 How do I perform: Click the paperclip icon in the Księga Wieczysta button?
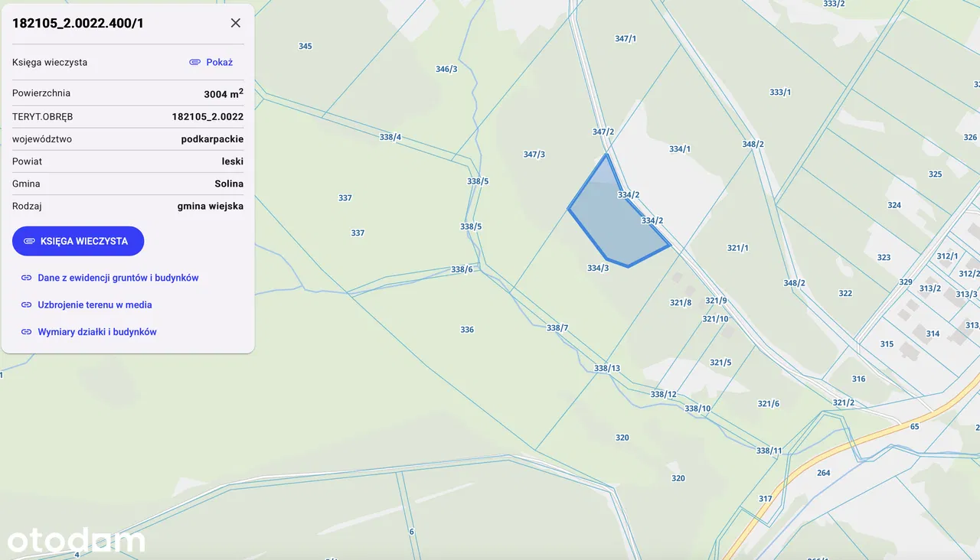[29, 241]
